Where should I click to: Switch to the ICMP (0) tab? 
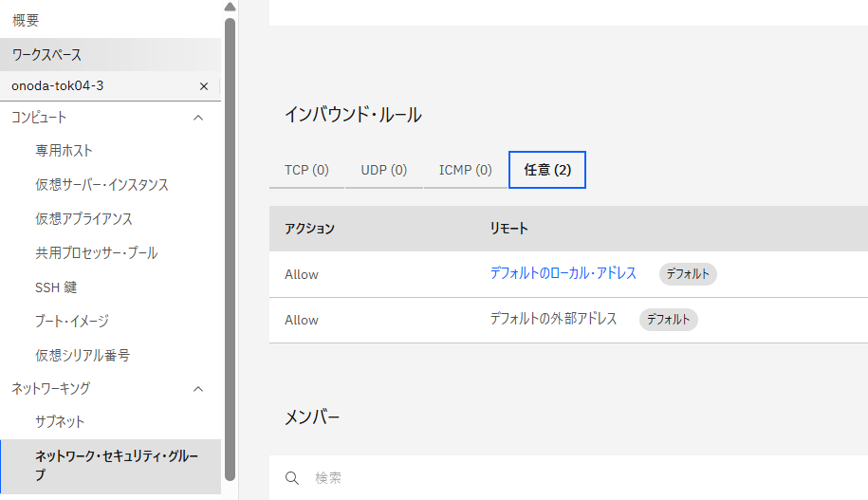(466, 170)
